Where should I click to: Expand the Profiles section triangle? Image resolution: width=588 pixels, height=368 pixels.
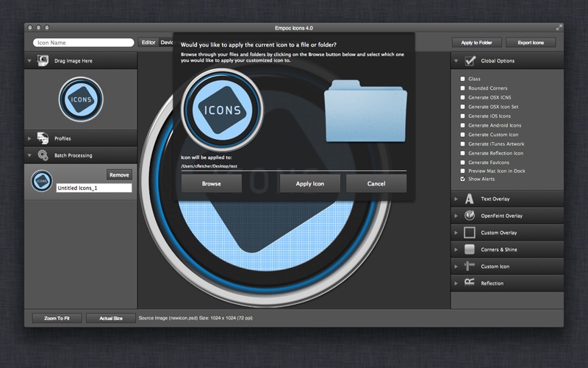pyautogui.click(x=29, y=138)
